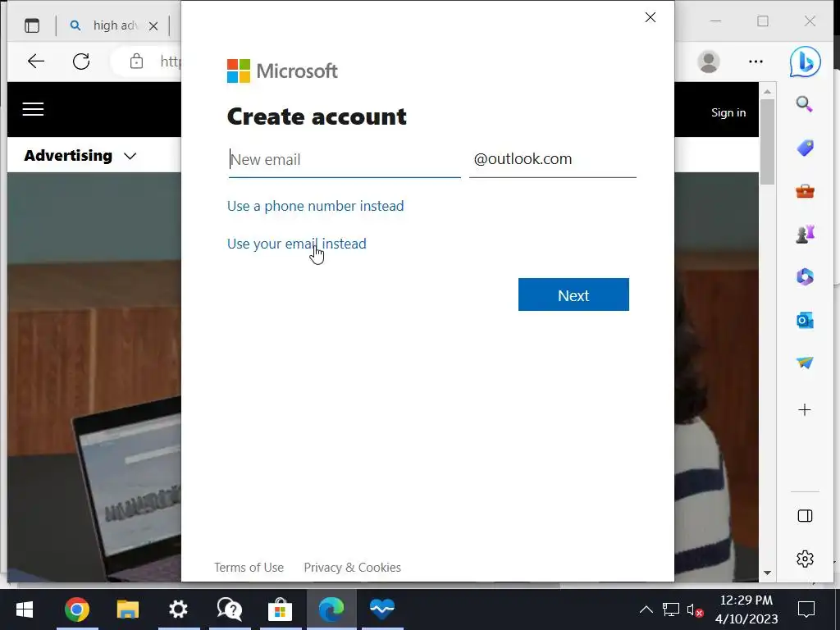Click page scrollbar down arrow

coord(767,573)
